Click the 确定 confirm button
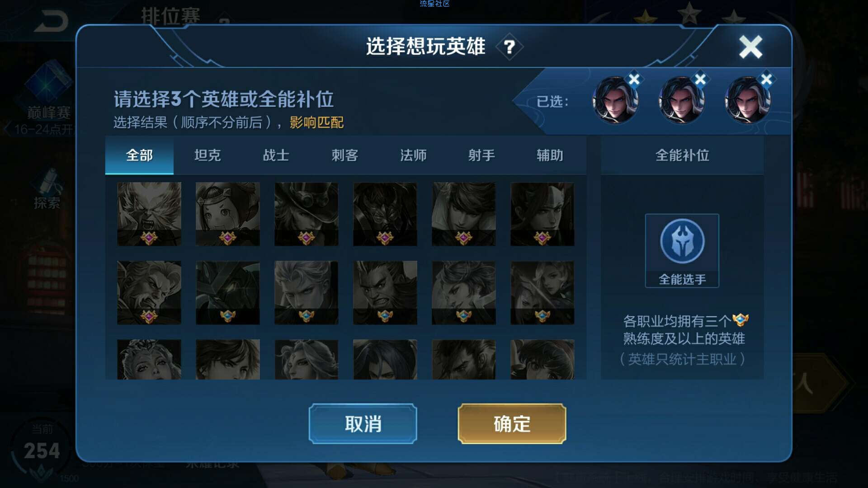 pos(512,424)
